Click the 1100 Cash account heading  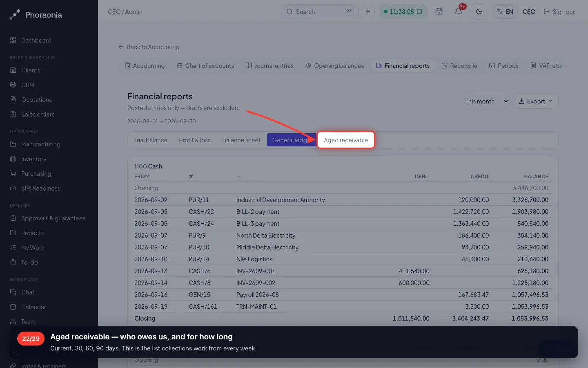(x=148, y=166)
